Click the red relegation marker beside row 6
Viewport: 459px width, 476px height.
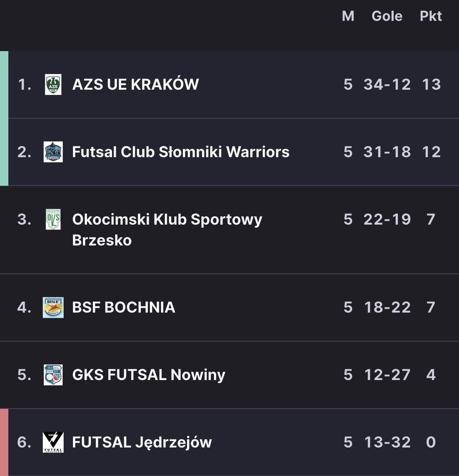(x=4, y=442)
